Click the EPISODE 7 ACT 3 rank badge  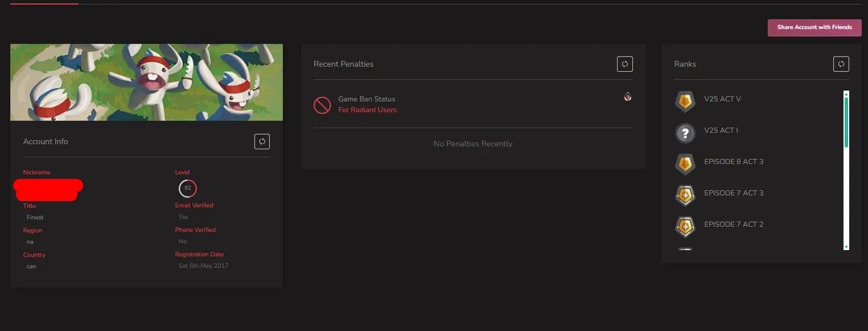(685, 196)
